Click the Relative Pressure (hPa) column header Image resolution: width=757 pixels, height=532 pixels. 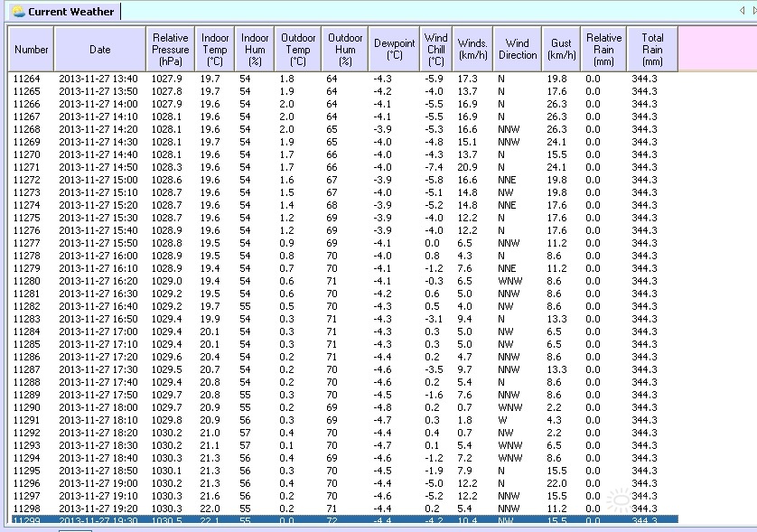coord(170,50)
